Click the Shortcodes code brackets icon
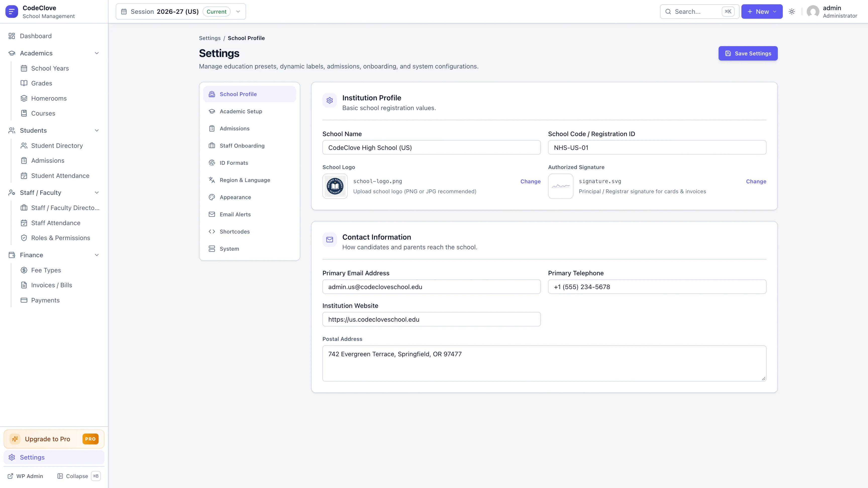This screenshot has width=868, height=488. click(x=212, y=231)
